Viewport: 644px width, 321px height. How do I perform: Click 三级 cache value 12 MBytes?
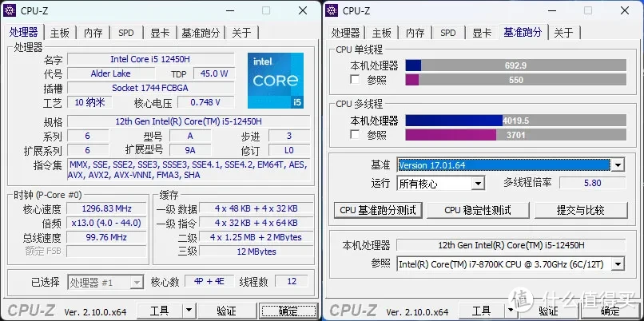pyautogui.click(x=256, y=252)
